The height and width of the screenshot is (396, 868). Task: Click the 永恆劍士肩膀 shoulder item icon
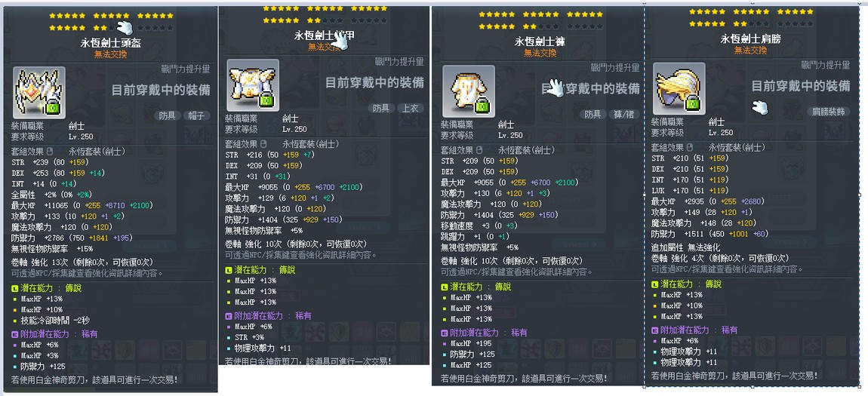coord(679,88)
